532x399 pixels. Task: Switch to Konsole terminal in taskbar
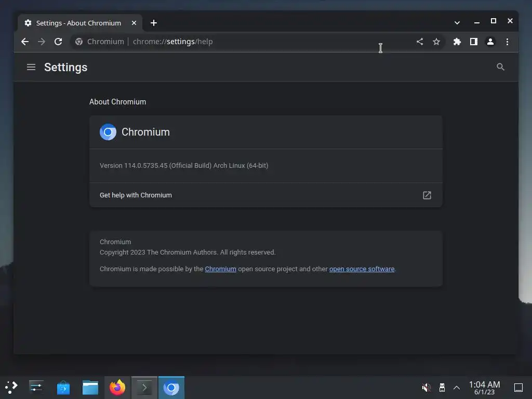tap(144, 387)
